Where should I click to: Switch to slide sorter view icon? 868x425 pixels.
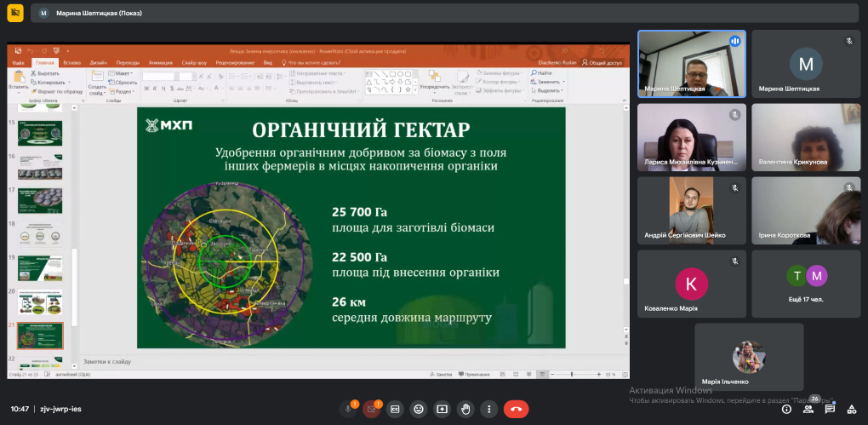pyautogui.click(x=516, y=375)
